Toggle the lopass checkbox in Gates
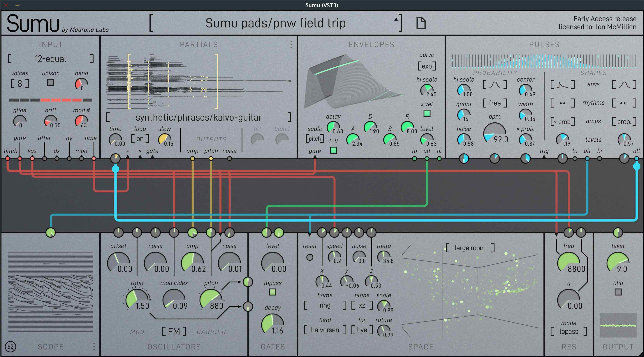 pyautogui.click(x=272, y=292)
